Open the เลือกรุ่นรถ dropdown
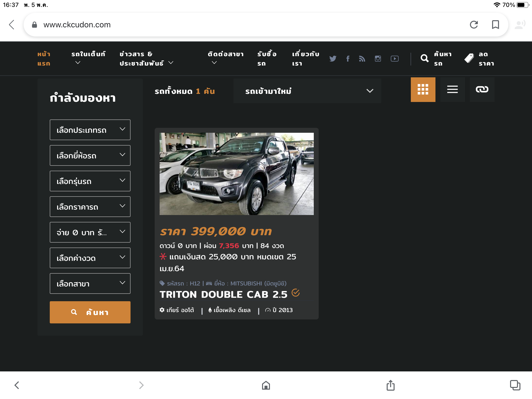Screen dimensions: 532x399 coord(90,181)
